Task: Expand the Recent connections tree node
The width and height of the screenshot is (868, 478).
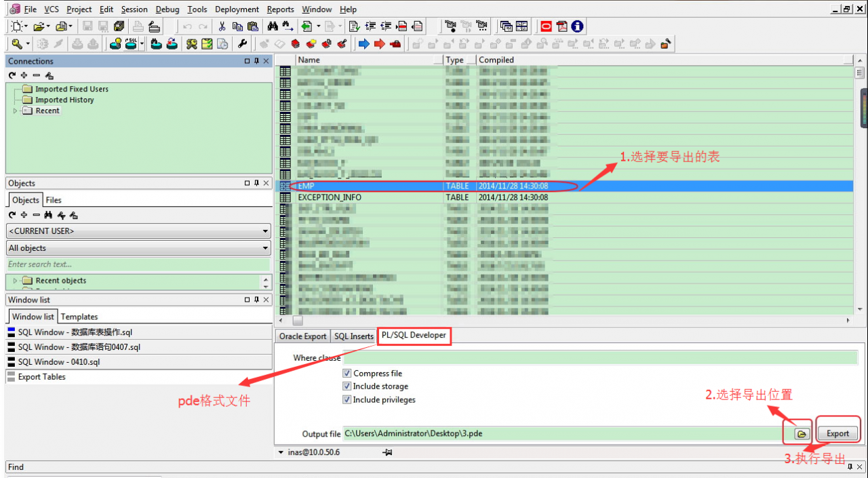Action: [16, 111]
